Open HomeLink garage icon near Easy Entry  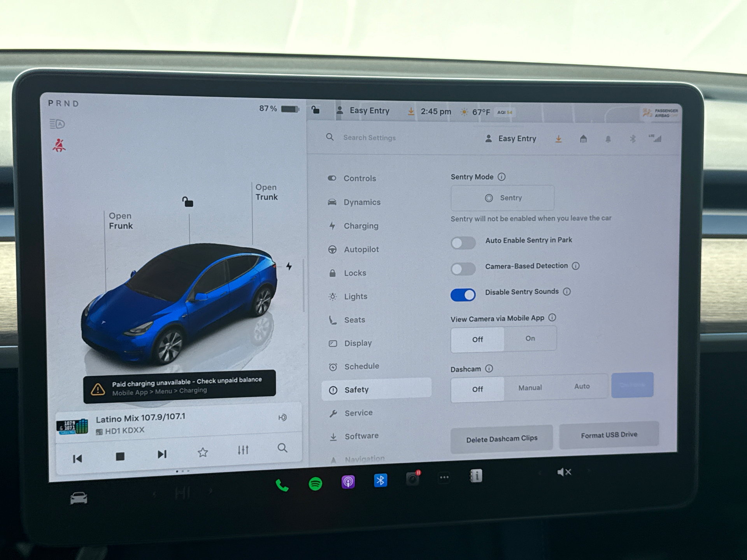(x=583, y=139)
